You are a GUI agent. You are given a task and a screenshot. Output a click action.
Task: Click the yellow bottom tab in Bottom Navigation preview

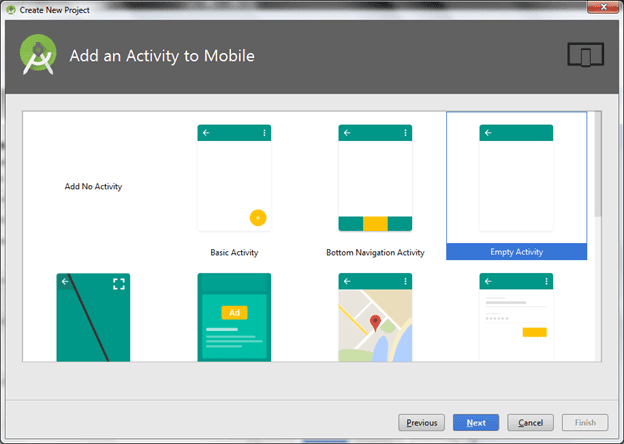pyautogui.click(x=375, y=224)
